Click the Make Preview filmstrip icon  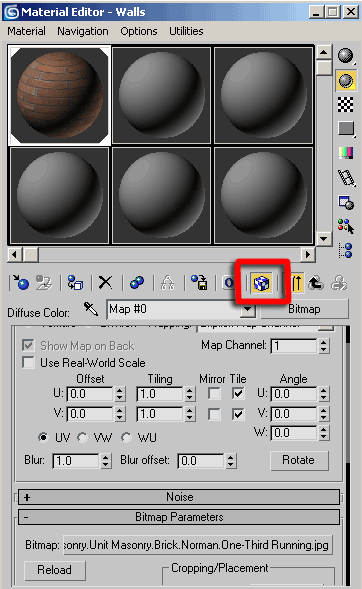point(346,177)
